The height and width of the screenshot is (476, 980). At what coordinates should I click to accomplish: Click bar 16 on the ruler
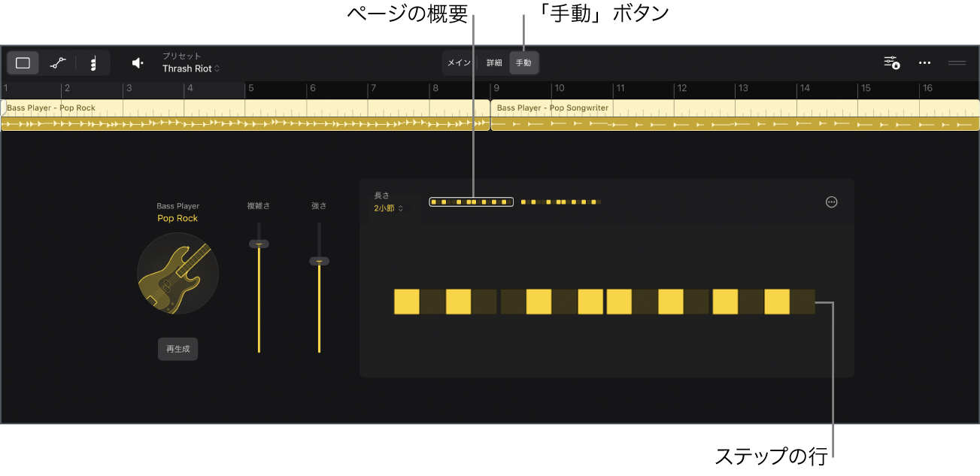[927, 88]
